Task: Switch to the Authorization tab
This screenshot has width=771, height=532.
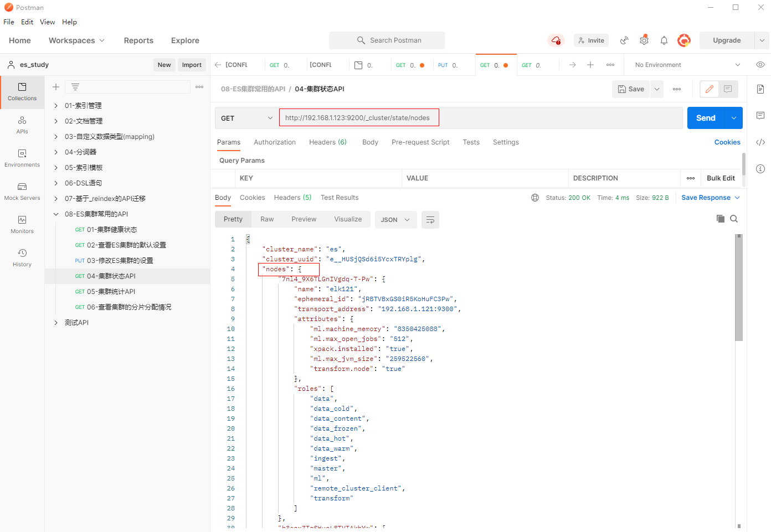Action: tap(275, 142)
